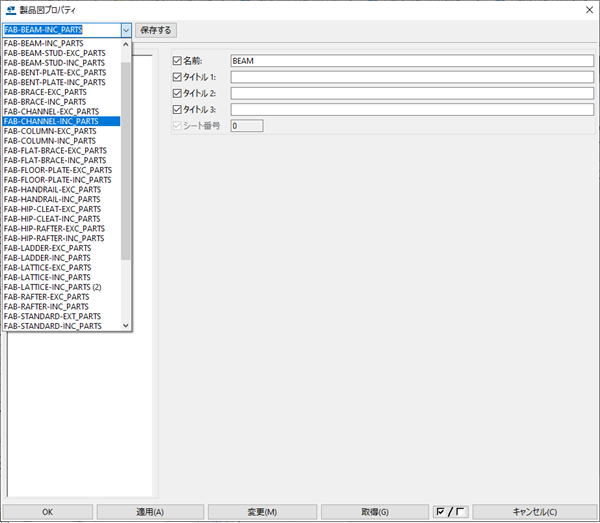Click the check all/uncheck all toggle button
This screenshot has width=600, height=523.
[450, 512]
